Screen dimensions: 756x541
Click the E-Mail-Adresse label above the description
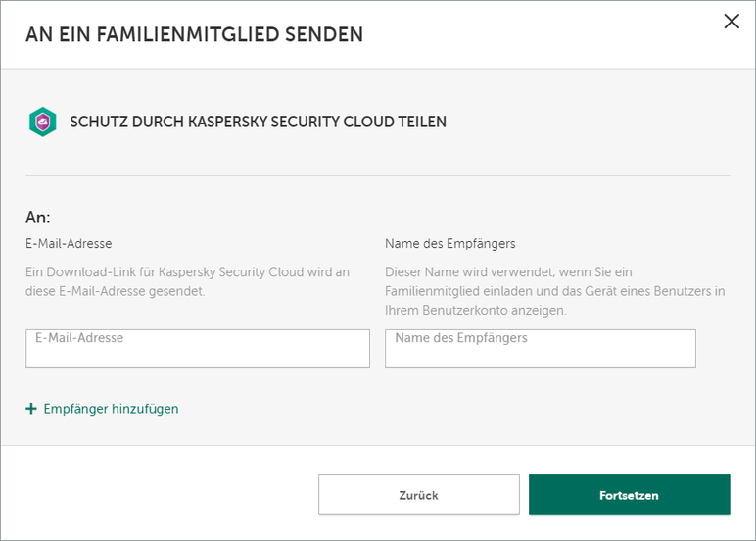(x=69, y=243)
